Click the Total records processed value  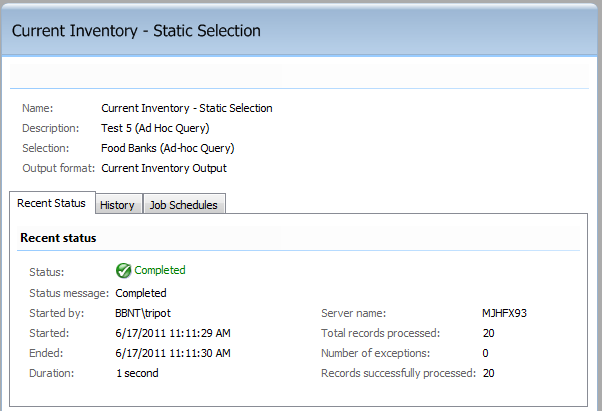point(489,333)
